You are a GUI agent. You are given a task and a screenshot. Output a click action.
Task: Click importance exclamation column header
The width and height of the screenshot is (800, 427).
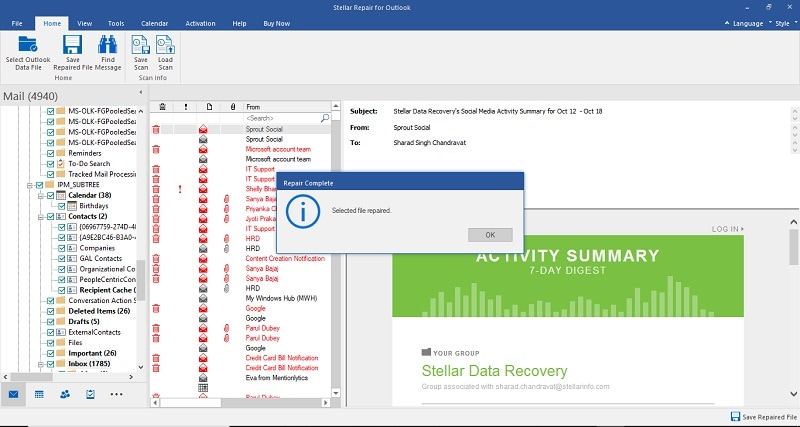pos(186,107)
